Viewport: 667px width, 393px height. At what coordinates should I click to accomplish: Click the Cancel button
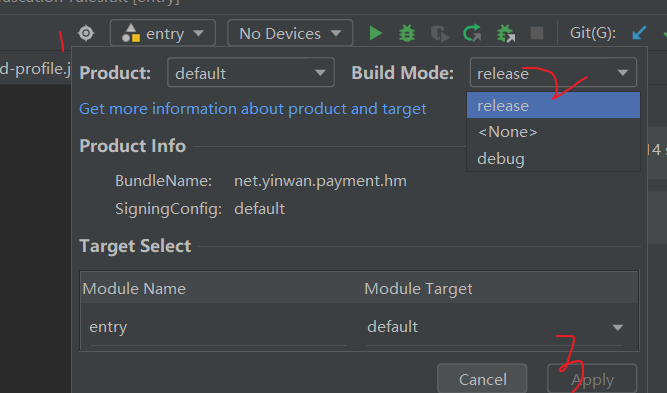point(482,378)
